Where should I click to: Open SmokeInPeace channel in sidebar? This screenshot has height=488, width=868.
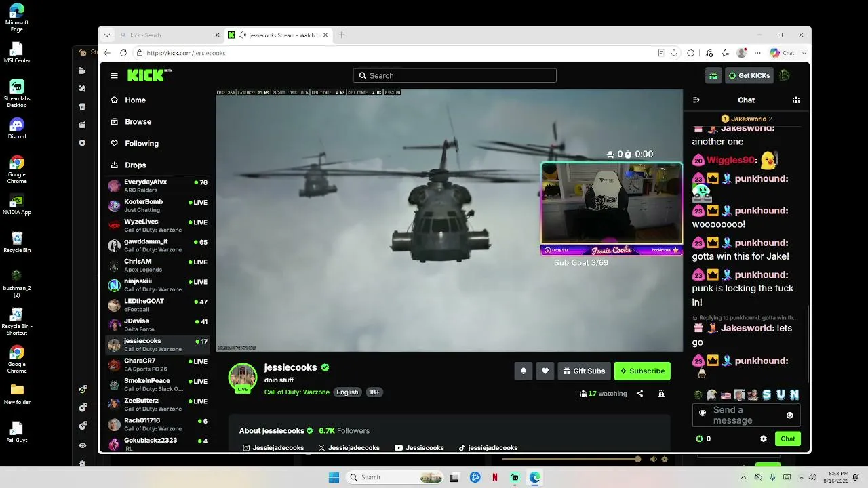(x=158, y=384)
